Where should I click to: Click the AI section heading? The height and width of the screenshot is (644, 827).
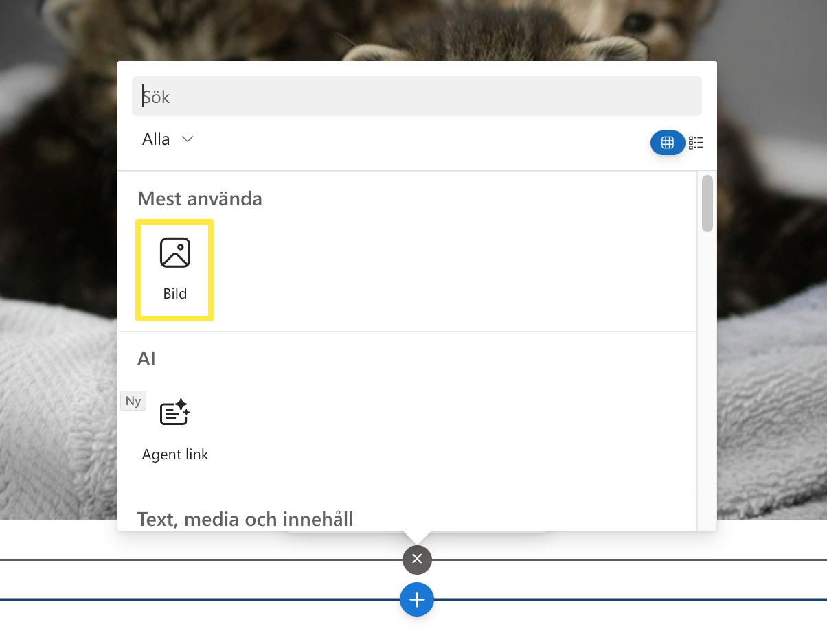146,359
